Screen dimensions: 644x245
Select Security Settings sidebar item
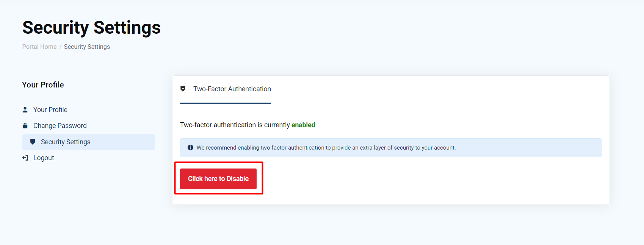pyautogui.click(x=89, y=142)
